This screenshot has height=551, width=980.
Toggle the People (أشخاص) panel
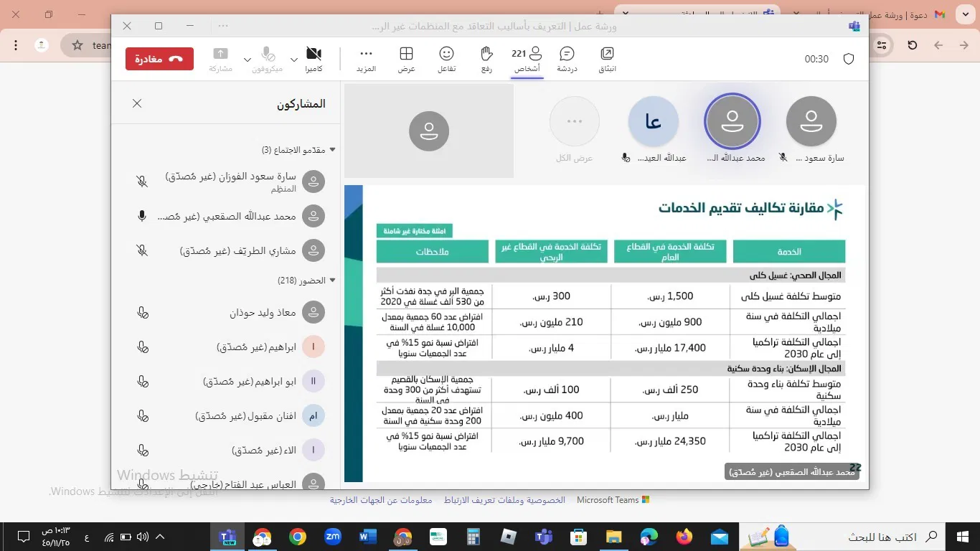coord(527,60)
